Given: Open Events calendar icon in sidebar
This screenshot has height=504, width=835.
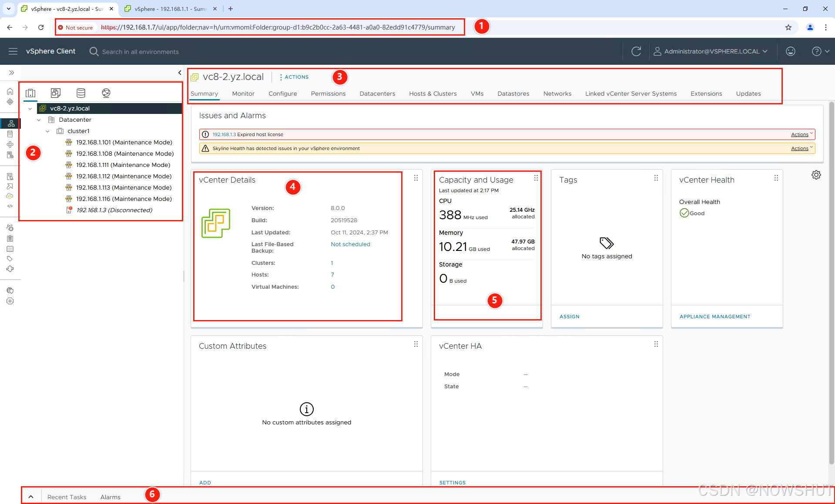Looking at the screenshot, I should [x=10, y=249].
